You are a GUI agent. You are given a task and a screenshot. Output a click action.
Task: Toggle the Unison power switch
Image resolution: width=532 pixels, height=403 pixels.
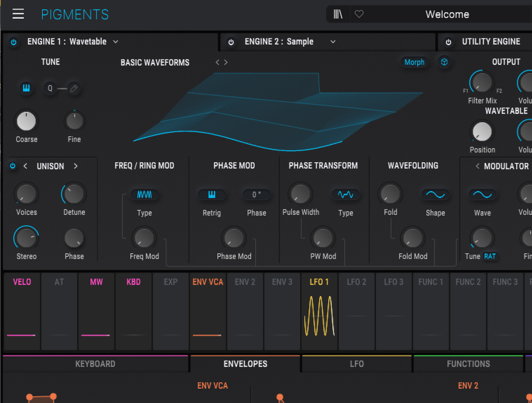click(13, 166)
